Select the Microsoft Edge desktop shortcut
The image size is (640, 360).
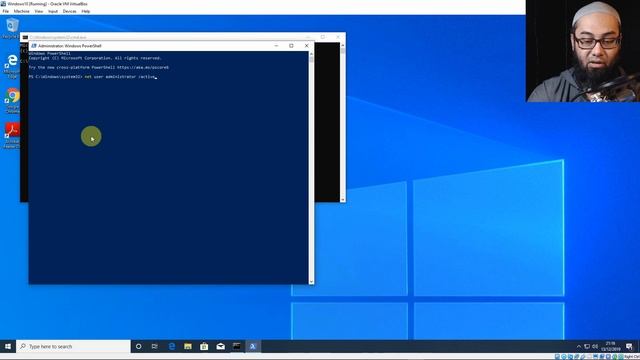click(12, 66)
